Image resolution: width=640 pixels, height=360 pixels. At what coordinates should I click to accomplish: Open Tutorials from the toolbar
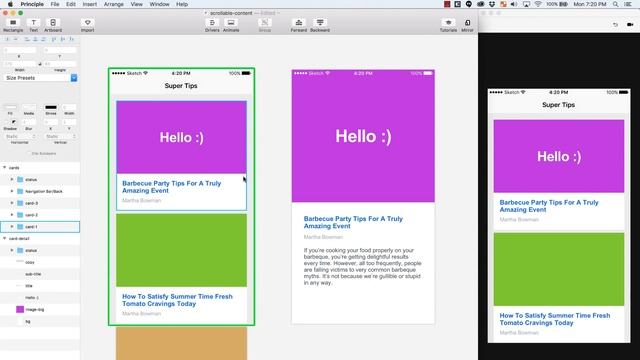tap(448, 24)
